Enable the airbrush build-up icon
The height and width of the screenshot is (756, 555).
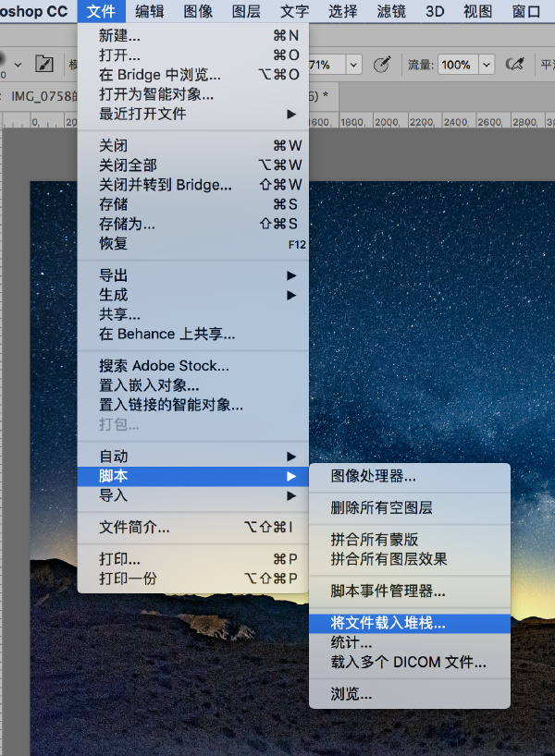click(x=514, y=64)
